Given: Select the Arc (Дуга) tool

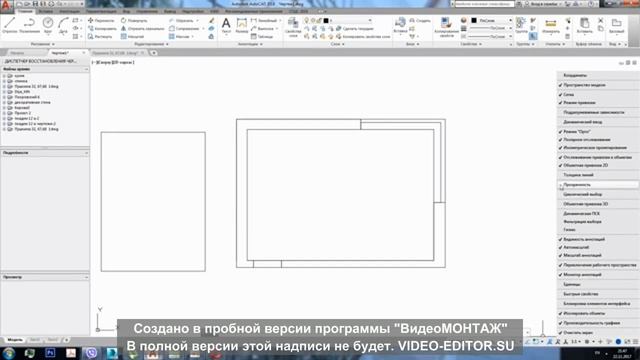Looking at the screenshot, I should (x=63, y=25).
